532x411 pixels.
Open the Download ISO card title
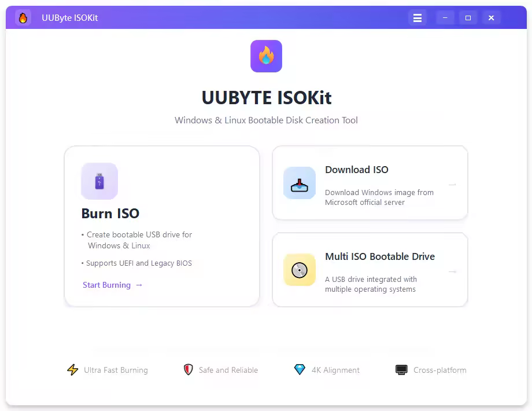click(x=357, y=170)
